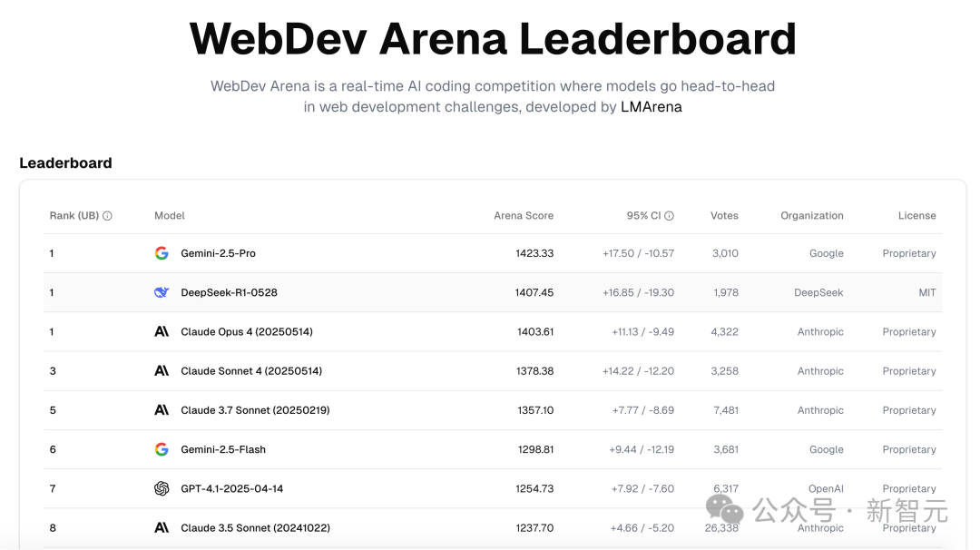This screenshot has height=550, width=980.
Task: Click the rank number 7 cell
Action: pos(54,489)
